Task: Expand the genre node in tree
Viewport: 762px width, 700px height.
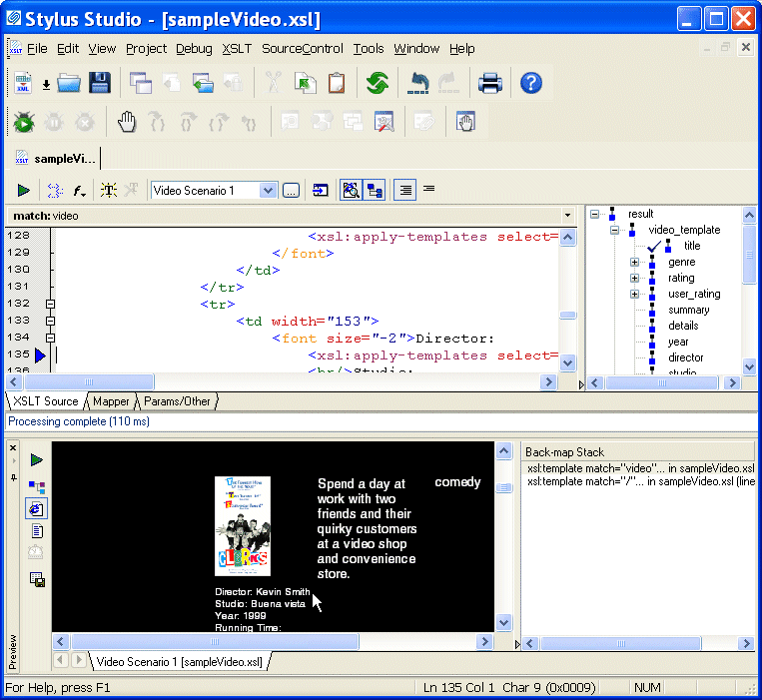Action: [634, 263]
